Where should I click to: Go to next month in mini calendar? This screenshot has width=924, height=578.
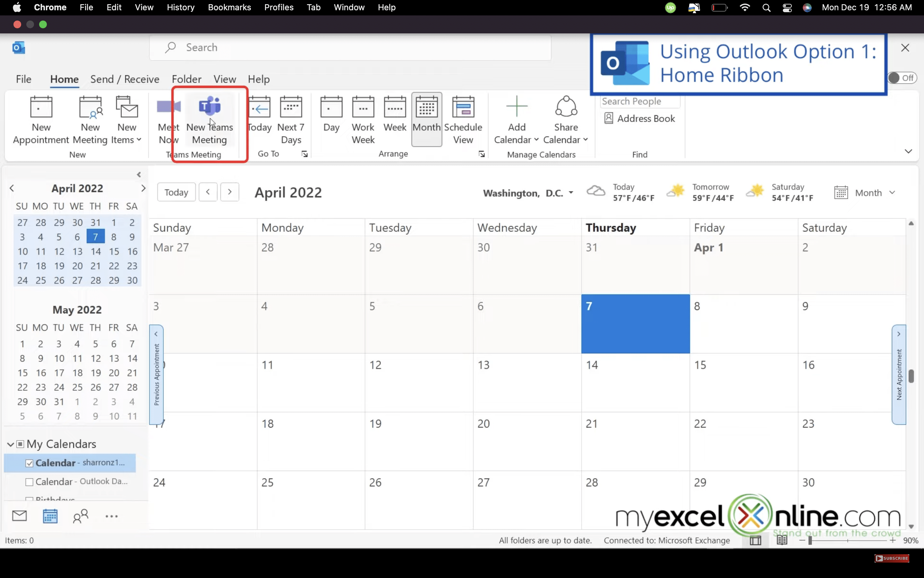pyautogui.click(x=143, y=188)
